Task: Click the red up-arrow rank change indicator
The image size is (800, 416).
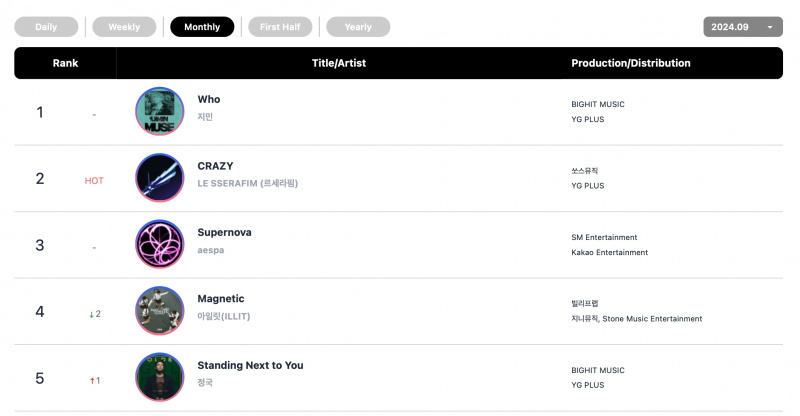Action: (95, 381)
